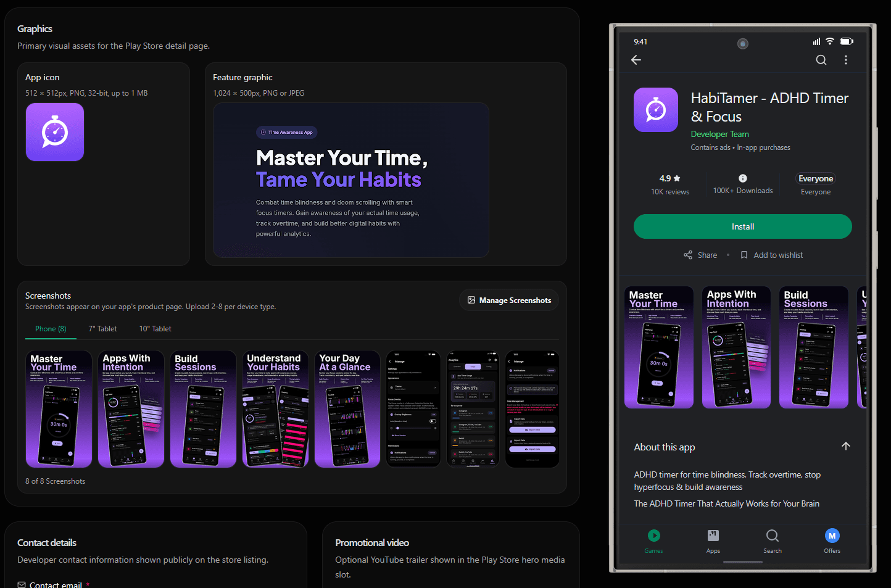Click the 100K+ Downloads text
Image resolution: width=891 pixels, height=588 pixels.
pyautogui.click(x=743, y=191)
